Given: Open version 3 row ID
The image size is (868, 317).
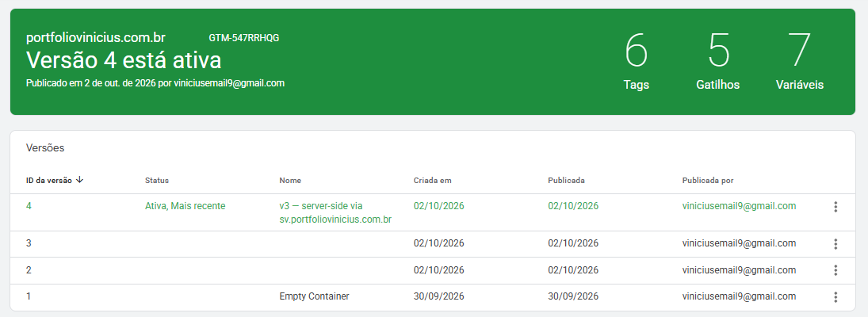Looking at the screenshot, I should pos(29,243).
